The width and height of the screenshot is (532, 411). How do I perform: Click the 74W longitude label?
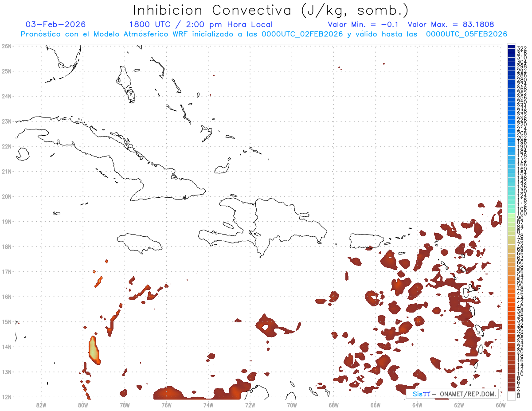[208, 405]
